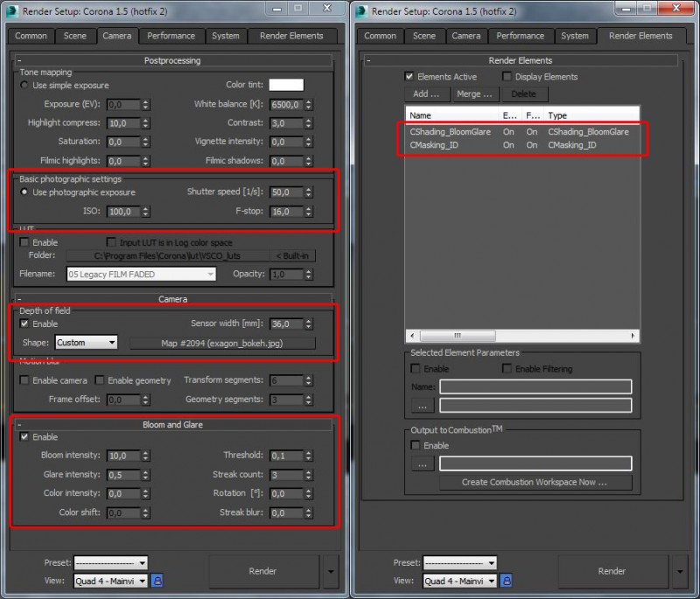Click the Output to Combustion browse ellipsis button
This screenshot has height=599, width=700.
point(423,463)
